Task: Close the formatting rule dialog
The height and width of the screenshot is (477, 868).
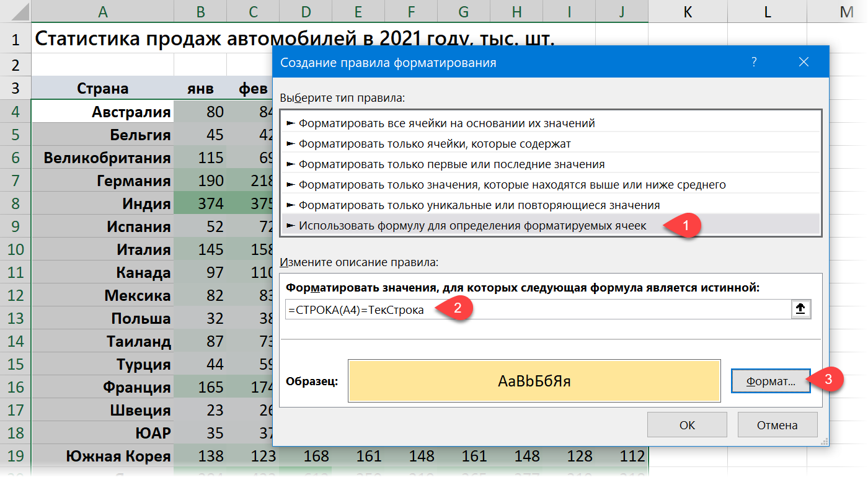Action: (x=804, y=62)
